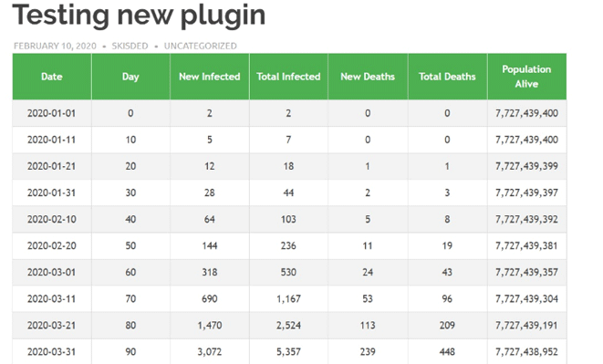Sort by Population Alive column header
Viewport: 603px width, 364px height.
pos(527,77)
